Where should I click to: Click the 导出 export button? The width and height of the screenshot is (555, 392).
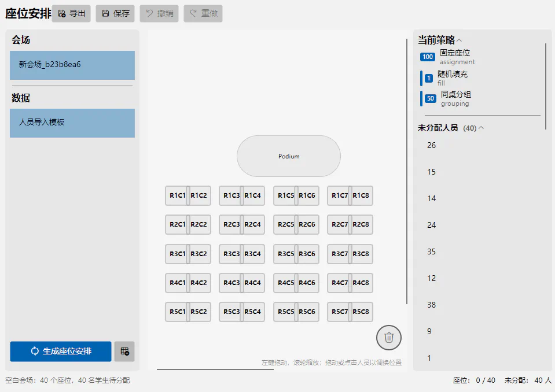click(71, 13)
